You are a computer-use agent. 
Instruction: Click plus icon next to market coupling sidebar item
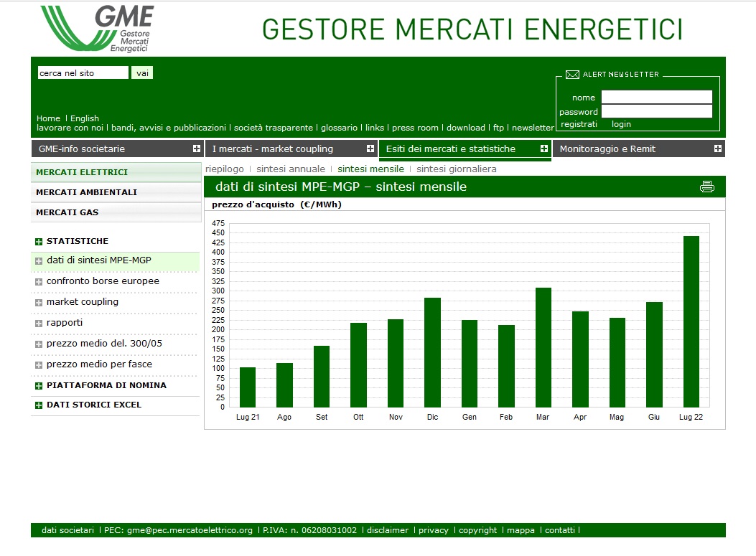point(39,303)
